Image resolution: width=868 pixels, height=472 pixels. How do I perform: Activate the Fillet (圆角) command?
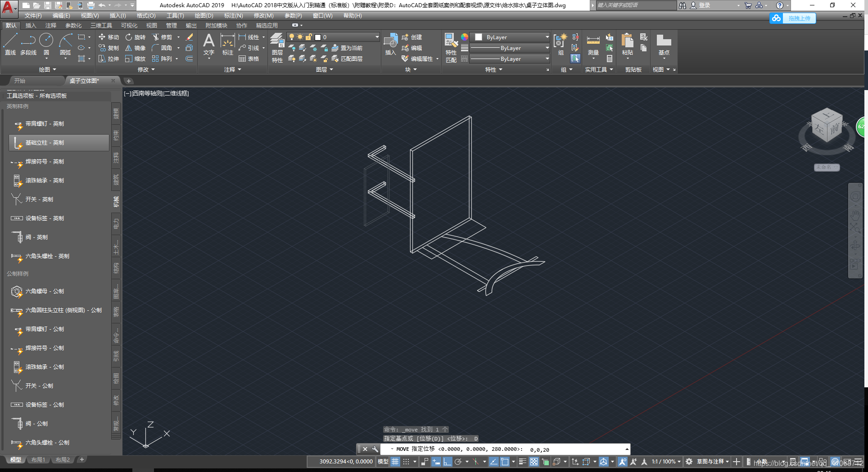coord(162,48)
